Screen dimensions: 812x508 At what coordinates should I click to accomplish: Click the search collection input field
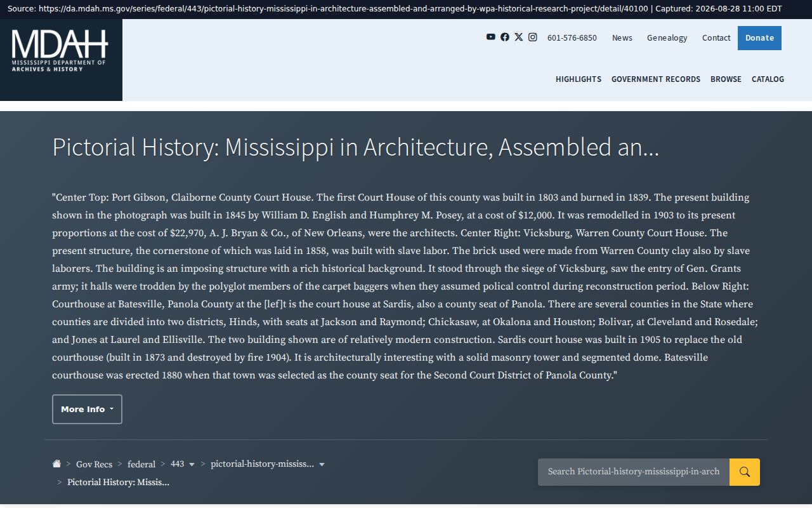tap(634, 472)
